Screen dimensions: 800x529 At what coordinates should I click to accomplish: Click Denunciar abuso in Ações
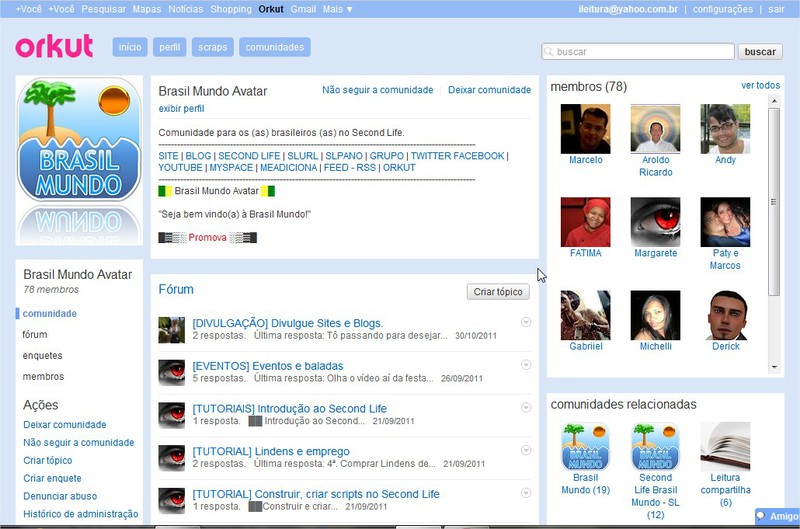tap(60, 496)
